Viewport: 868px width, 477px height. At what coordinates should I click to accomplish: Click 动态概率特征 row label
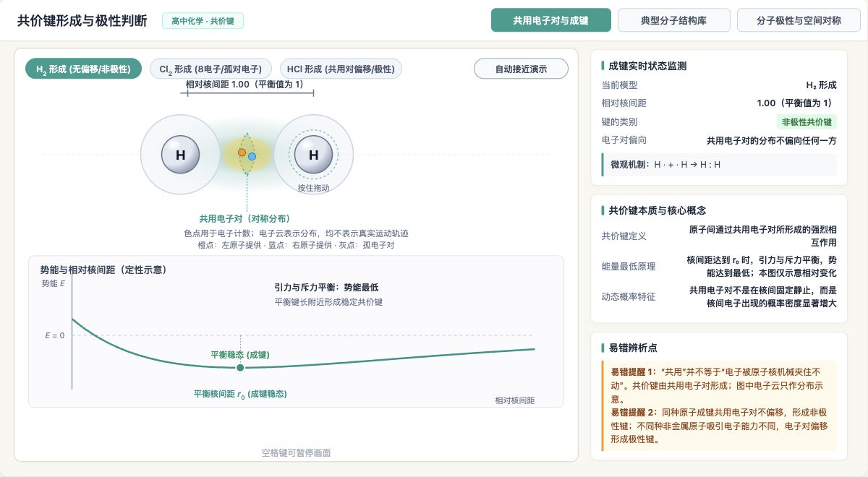click(629, 296)
